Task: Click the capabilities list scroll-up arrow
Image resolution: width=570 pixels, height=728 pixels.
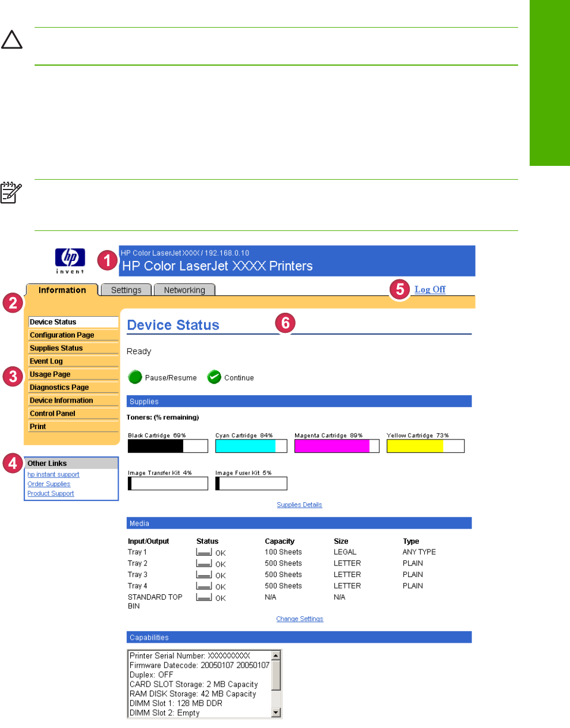Action: click(276, 655)
